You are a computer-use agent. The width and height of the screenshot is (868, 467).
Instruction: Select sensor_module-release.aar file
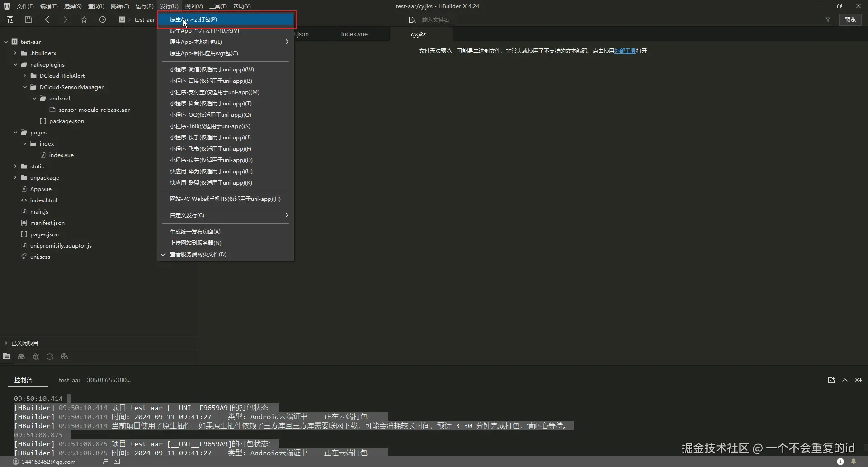pos(94,110)
